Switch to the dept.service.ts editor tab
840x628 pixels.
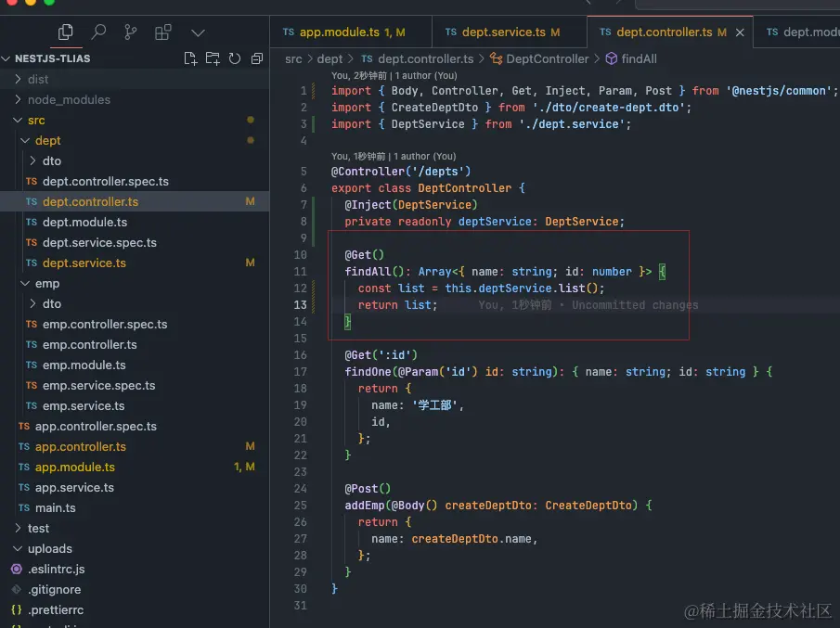pos(509,32)
